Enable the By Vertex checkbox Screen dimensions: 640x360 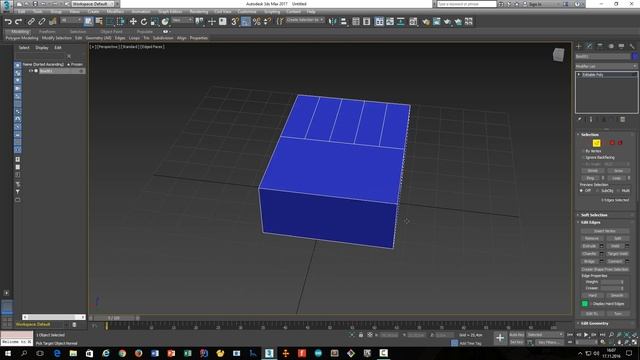583,151
